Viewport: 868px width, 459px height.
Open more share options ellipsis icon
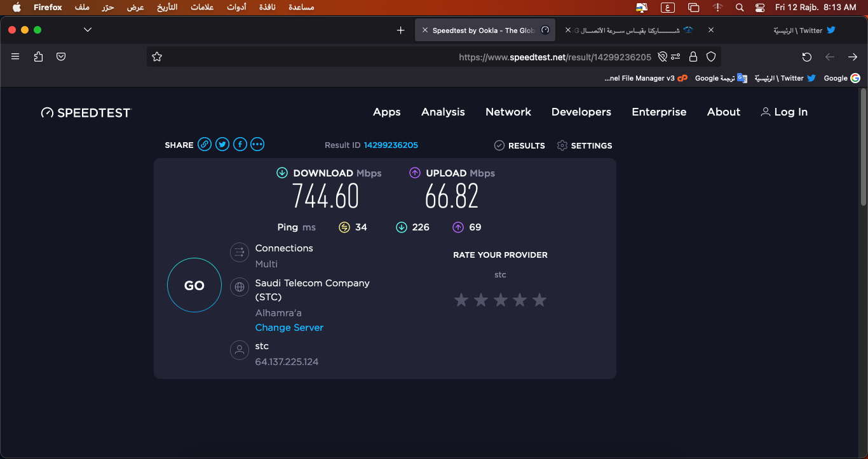pyautogui.click(x=257, y=145)
